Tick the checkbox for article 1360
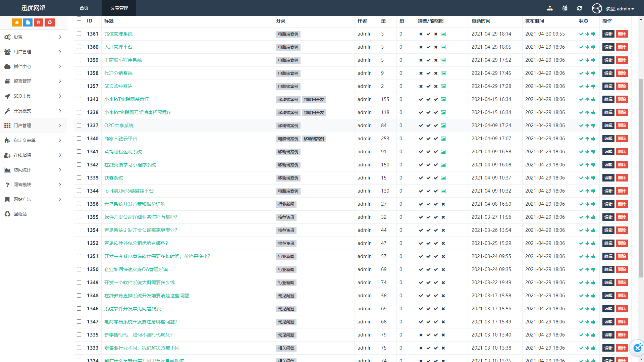644x362 pixels. coord(79,47)
